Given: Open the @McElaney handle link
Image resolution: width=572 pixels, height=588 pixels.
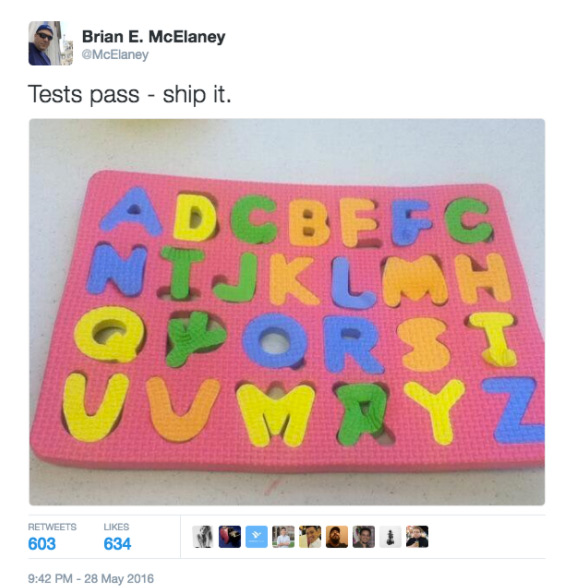Looking at the screenshot, I should (x=115, y=55).
